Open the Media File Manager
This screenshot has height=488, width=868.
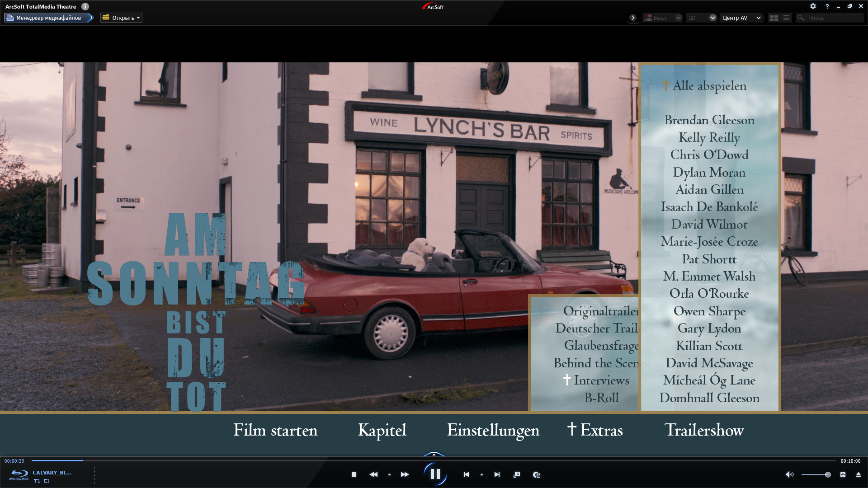49,18
